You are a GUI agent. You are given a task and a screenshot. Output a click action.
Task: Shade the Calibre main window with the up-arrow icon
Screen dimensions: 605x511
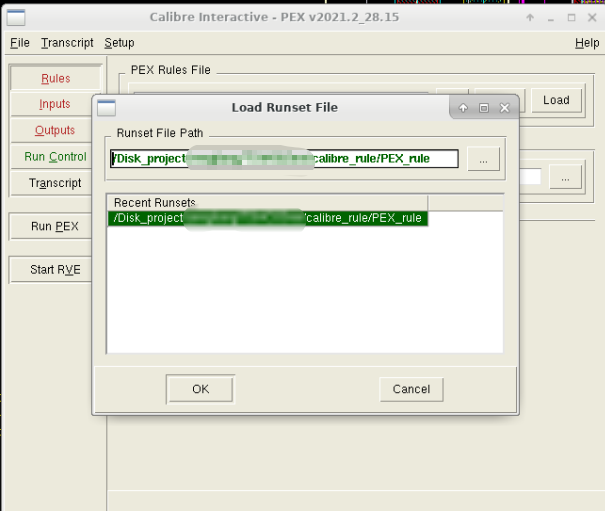tap(530, 17)
